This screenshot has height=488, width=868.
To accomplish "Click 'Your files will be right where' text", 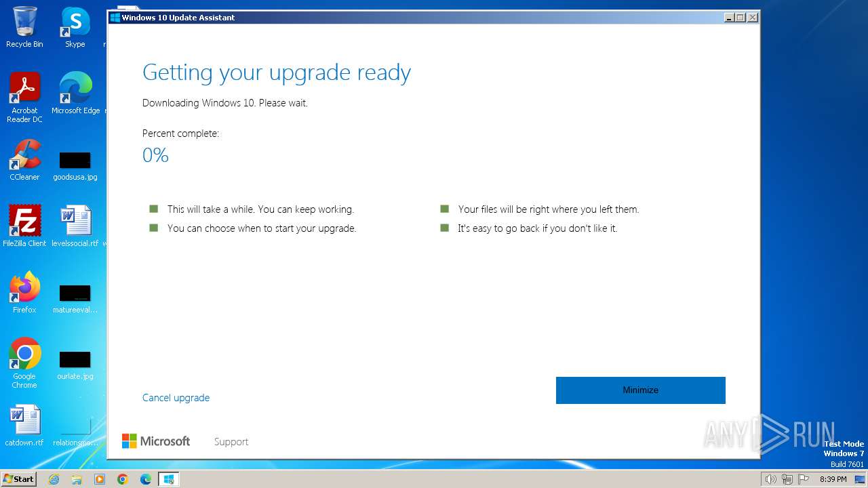I will click(549, 209).
